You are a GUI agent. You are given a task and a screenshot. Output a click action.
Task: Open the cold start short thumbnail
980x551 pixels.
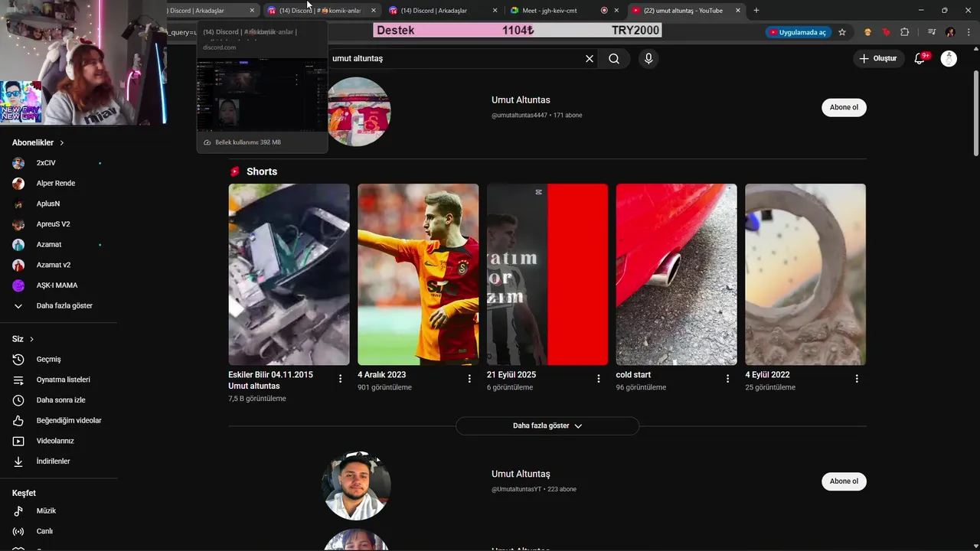click(x=676, y=274)
